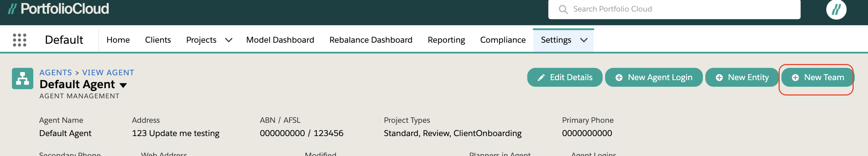Viewport: 868px width, 156px height.
Task: Click the plus icon on New Team
Action: [795, 78]
